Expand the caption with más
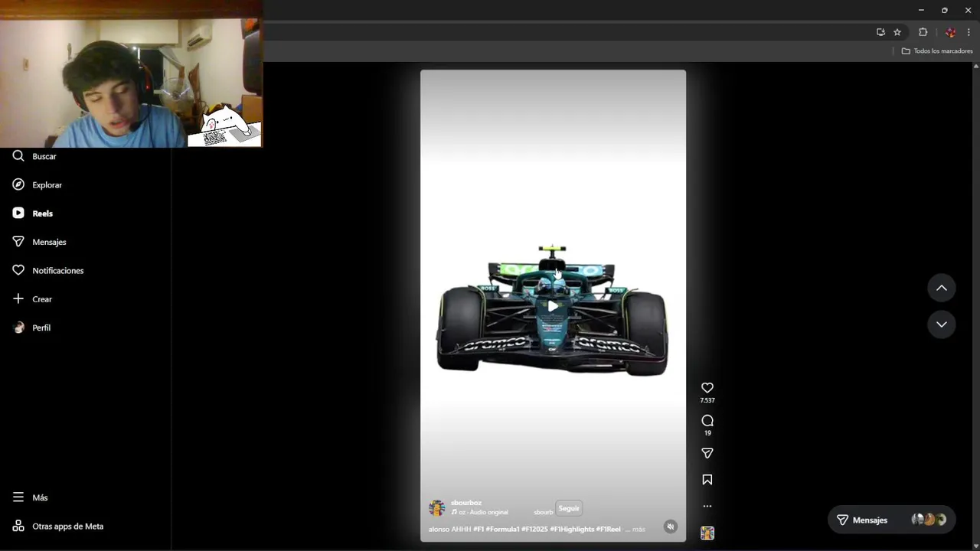The height and width of the screenshot is (551, 980). [639, 530]
